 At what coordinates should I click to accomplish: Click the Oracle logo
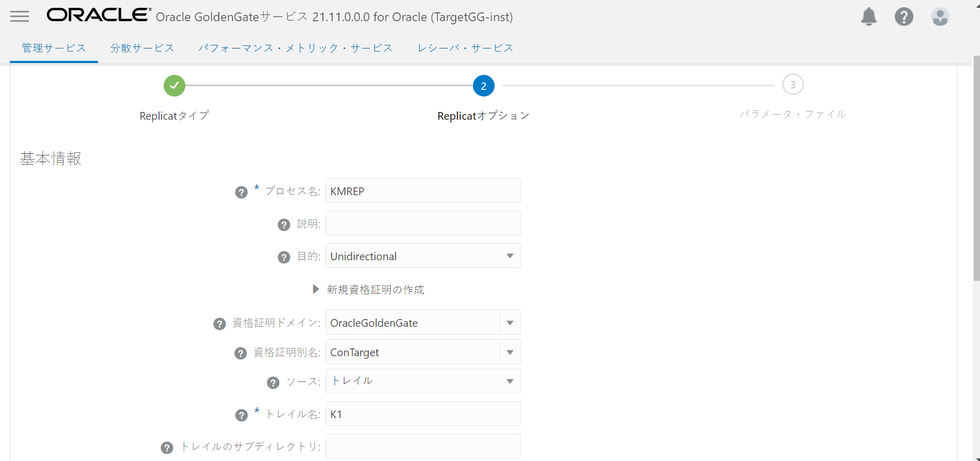coord(99,15)
